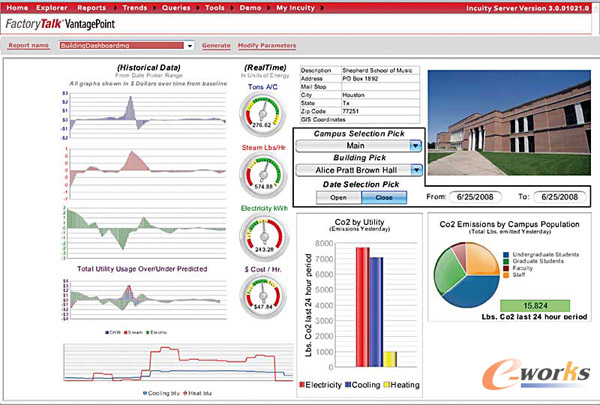This screenshot has width=600, height=405.
Task: Expand the report name dropdown arrow
Action: (x=189, y=46)
